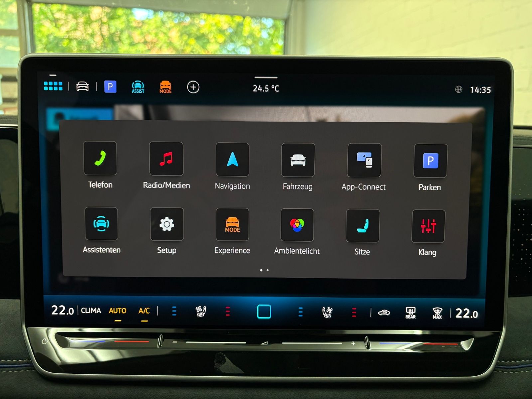The image size is (532, 399).
Task: Toggle AUTO climate mode
Action: click(x=118, y=311)
